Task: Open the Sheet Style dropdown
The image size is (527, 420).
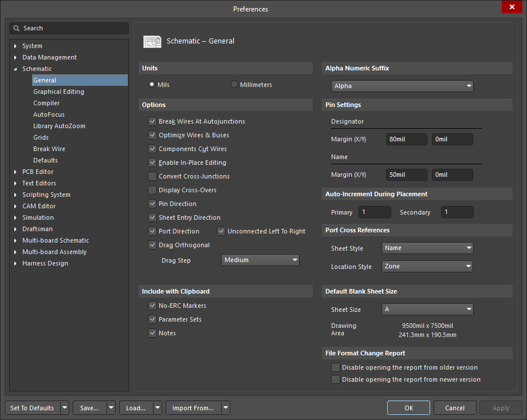Action: (x=427, y=248)
